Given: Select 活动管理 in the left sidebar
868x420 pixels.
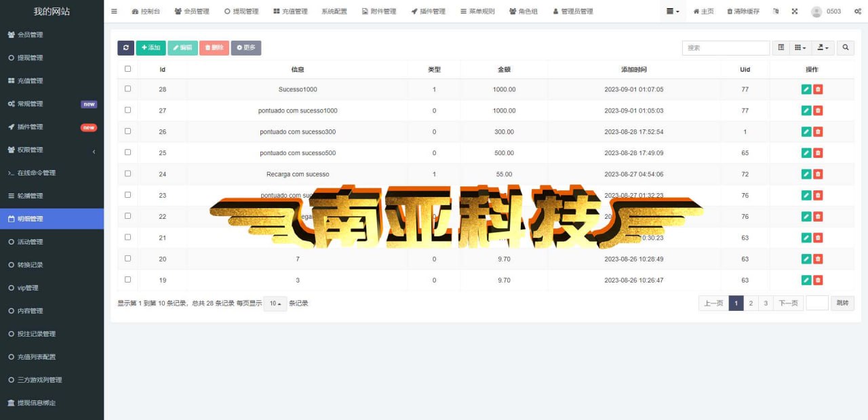Looking at the screenshot, I should pos(30,242).
